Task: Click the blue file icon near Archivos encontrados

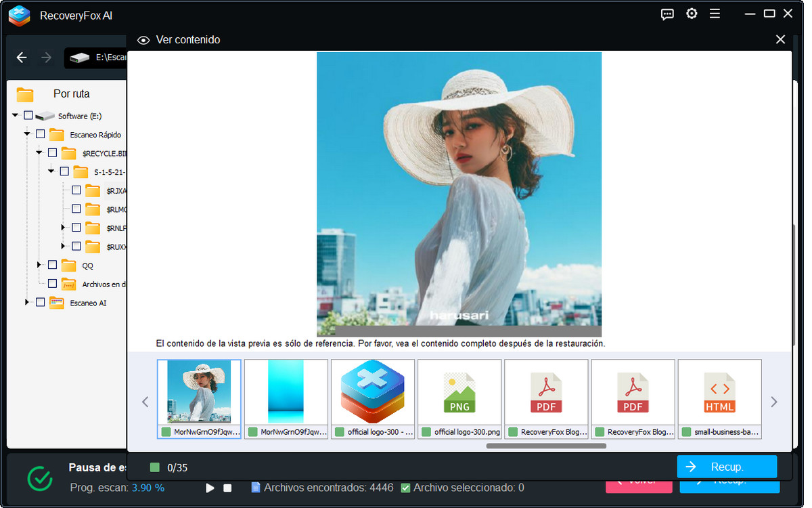Action: click(256, 488)
